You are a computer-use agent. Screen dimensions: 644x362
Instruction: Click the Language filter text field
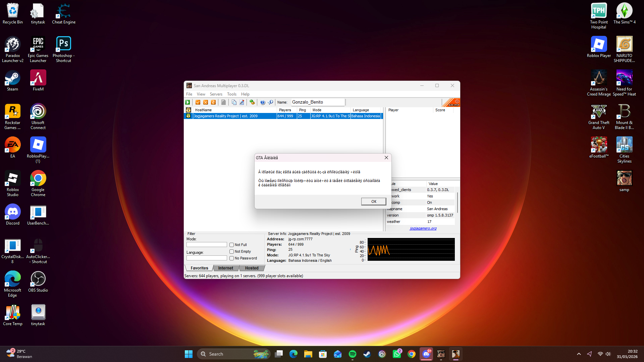[x=207, y=258]
